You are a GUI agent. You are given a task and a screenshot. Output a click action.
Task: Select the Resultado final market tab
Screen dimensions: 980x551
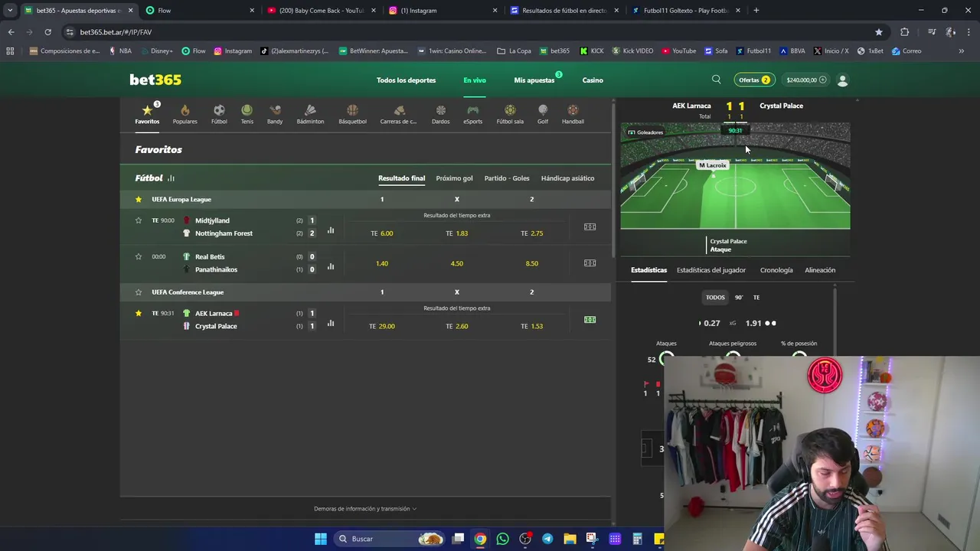pyautogui.click(x=401, y=178)
